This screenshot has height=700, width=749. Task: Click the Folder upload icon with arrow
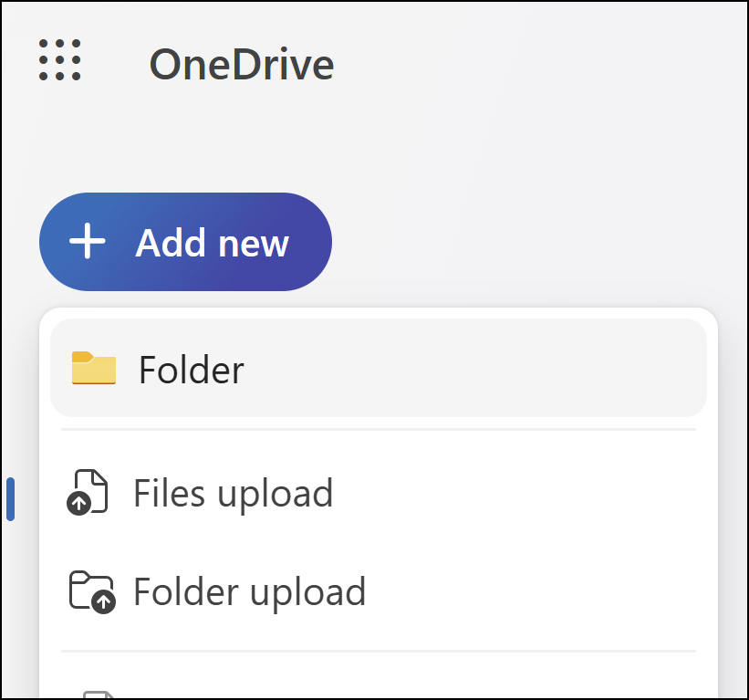pyautogui.click(x=89, y=591)
